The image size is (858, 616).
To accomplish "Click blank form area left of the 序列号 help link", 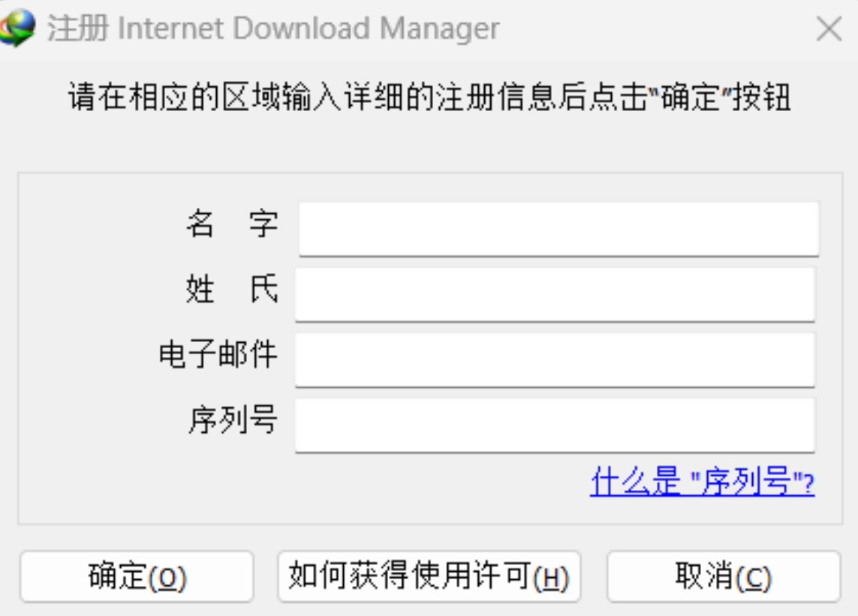I will tap(300, 488).
